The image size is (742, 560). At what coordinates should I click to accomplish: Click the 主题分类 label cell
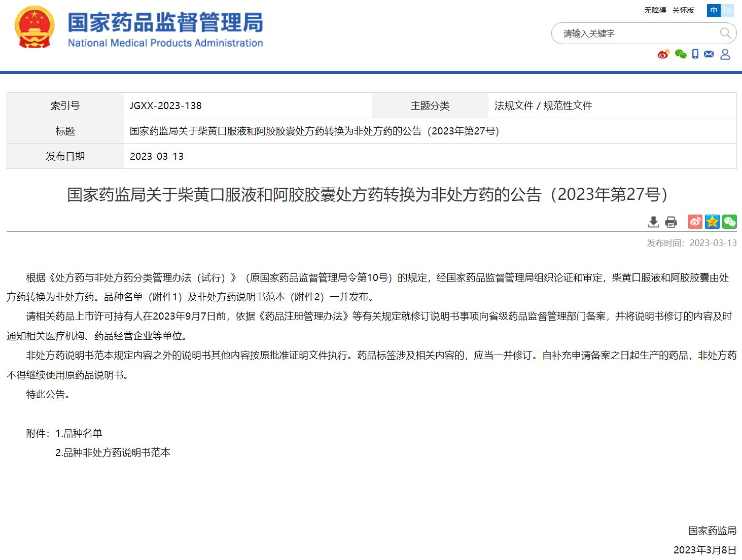[430, 106]
